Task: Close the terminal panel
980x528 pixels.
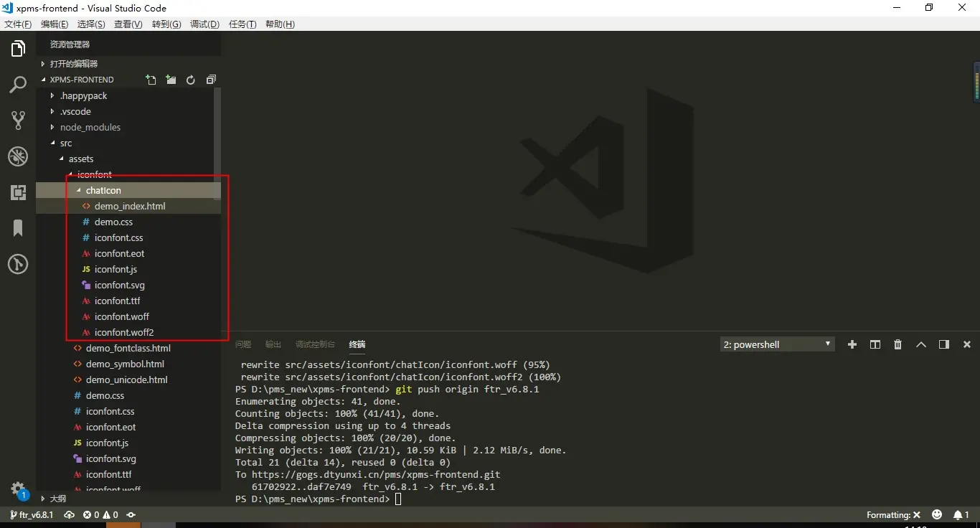Action: pos(967,344)
